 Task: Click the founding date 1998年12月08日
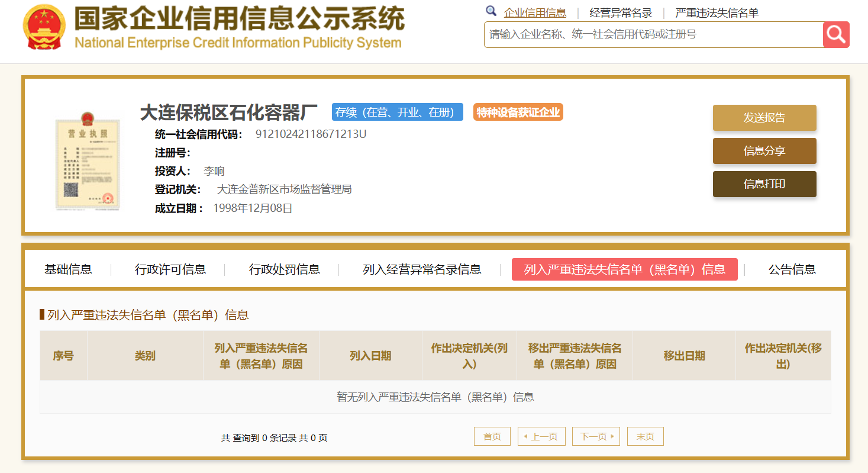pyautogui.click(x=253, y=208)
